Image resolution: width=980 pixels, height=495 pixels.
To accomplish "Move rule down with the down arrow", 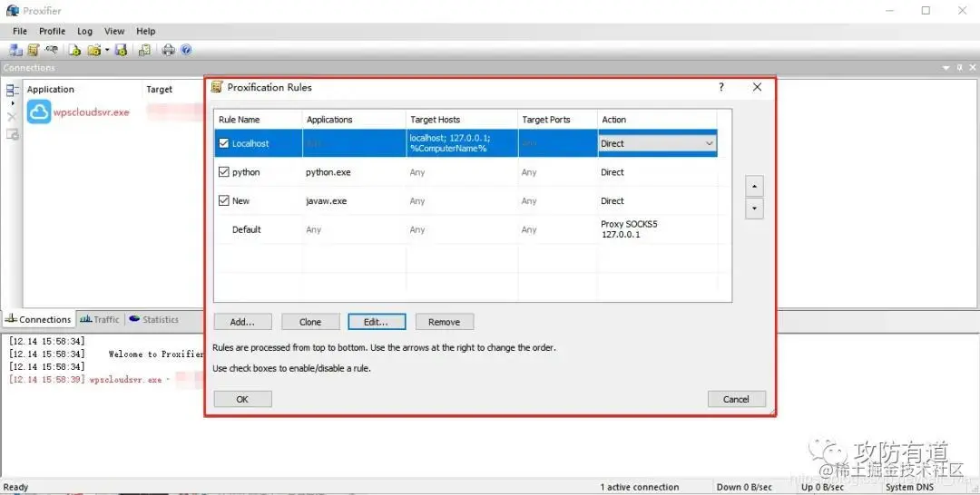I will [754, 209].
